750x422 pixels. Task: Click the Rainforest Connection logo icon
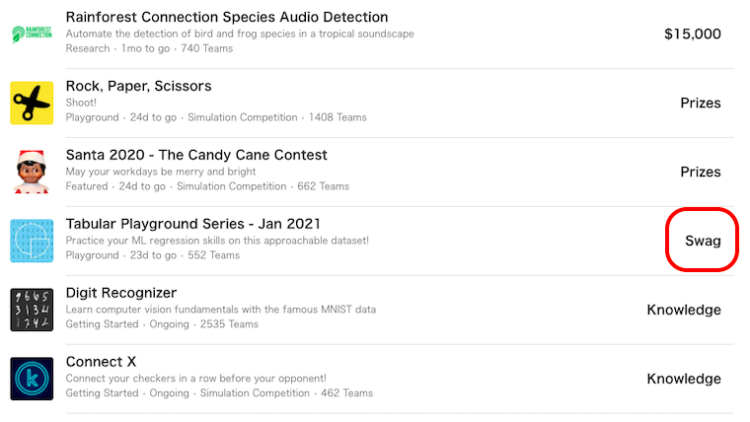(32, 34)
